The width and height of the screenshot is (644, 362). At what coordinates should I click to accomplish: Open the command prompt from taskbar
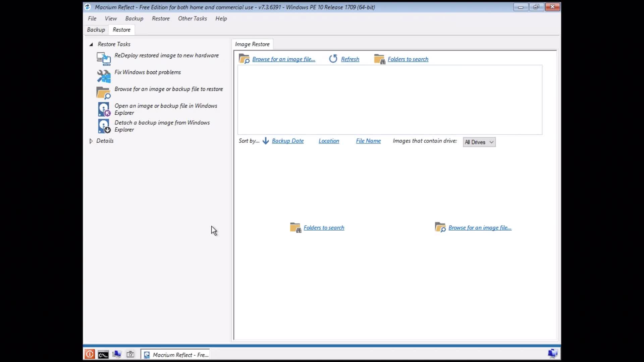point(103,354)
